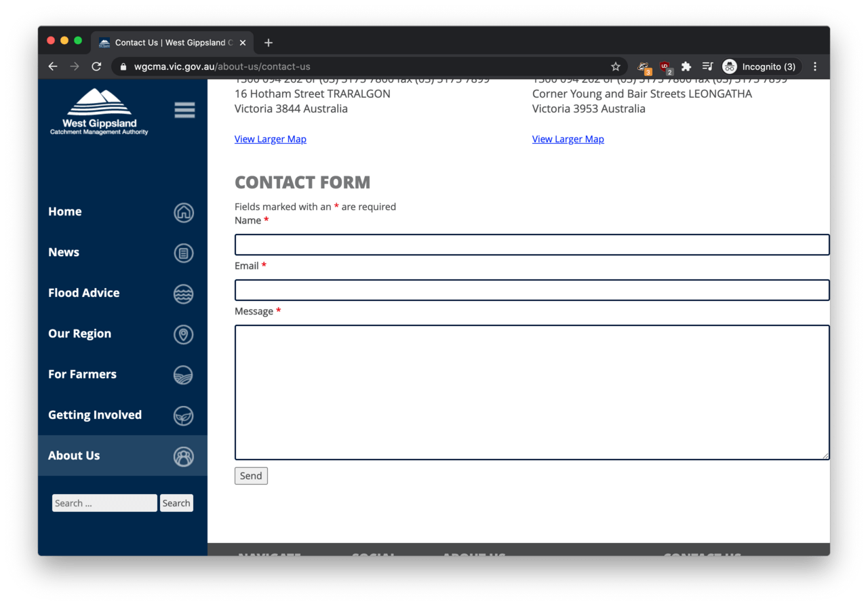The height and width of the screenshot is (606, 868).
Task: Click the For Farmers field icon
Action: coord(183,375)
